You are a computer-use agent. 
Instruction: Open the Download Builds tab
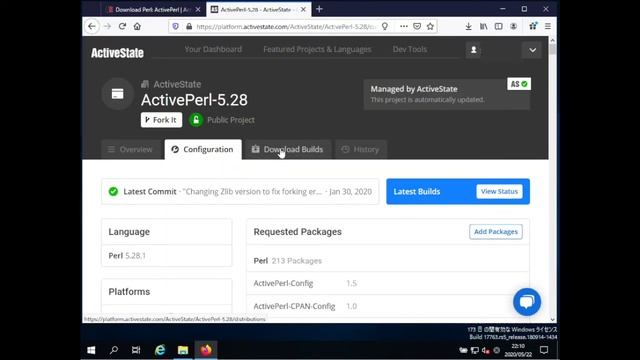coord(288,149)
